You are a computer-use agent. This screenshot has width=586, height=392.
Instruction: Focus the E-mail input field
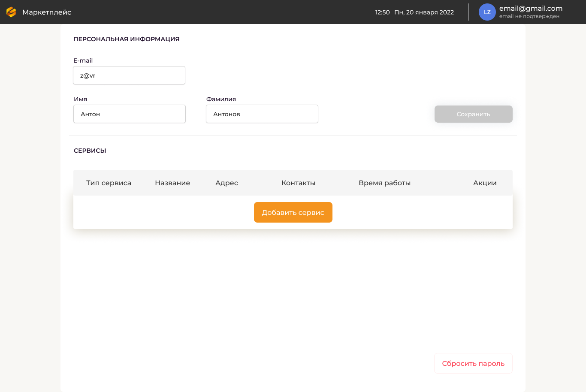pos(129,75)
